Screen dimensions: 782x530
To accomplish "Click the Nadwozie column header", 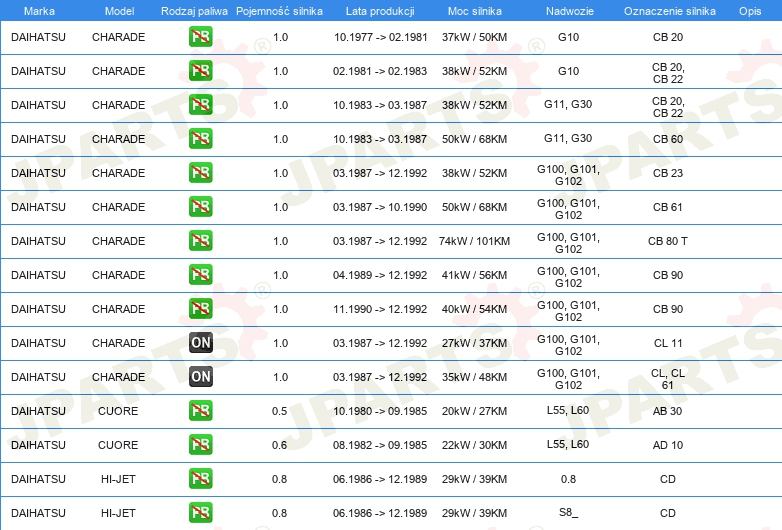I will [570, 11].
